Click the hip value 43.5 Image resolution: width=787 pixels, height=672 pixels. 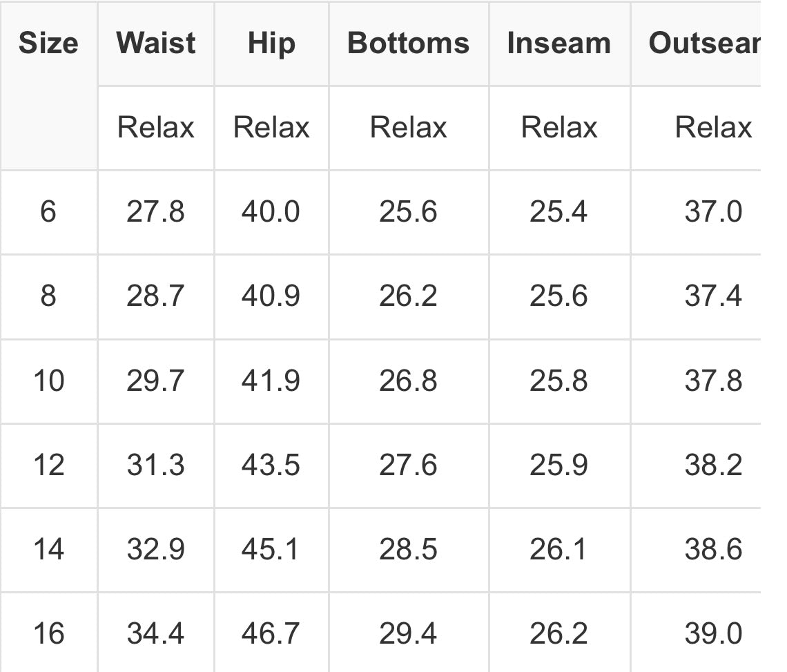(271, 465)
